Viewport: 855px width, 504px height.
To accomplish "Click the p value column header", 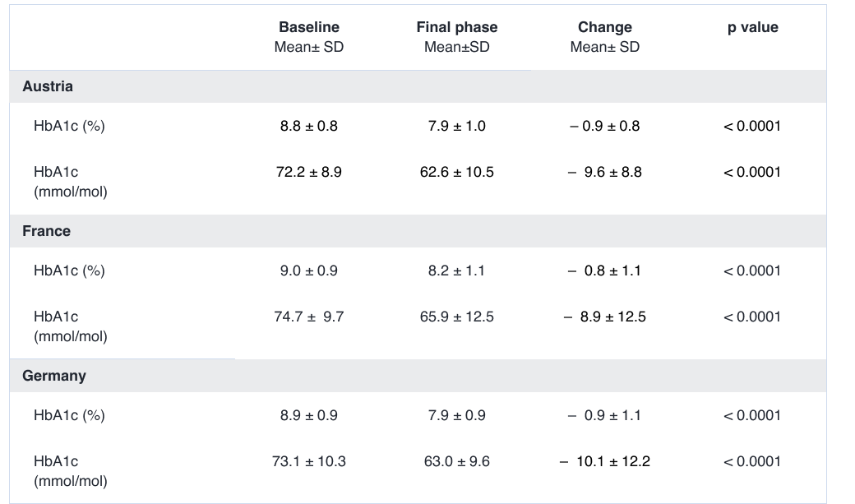I will pyautogui.click(x=752, y=28).
